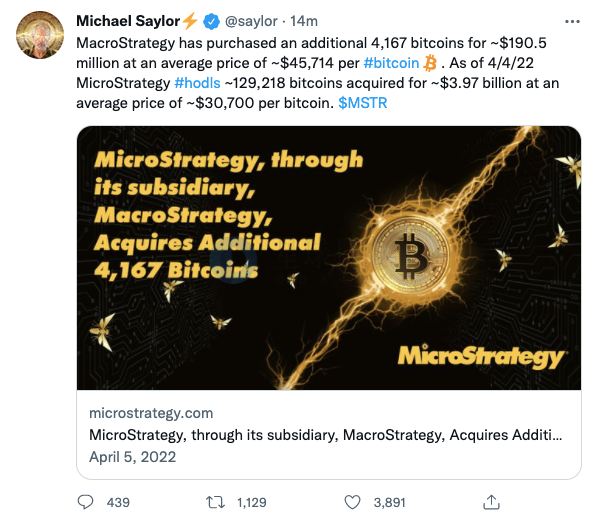Click the Michael Saylor display name
597x520 pixels.
tap(128, 21)
